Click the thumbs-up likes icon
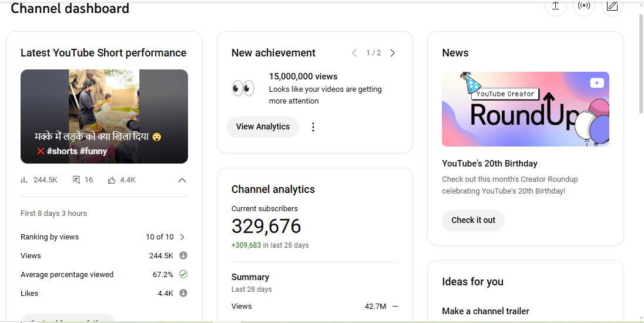Screen dimensions: 644x323 112,180
